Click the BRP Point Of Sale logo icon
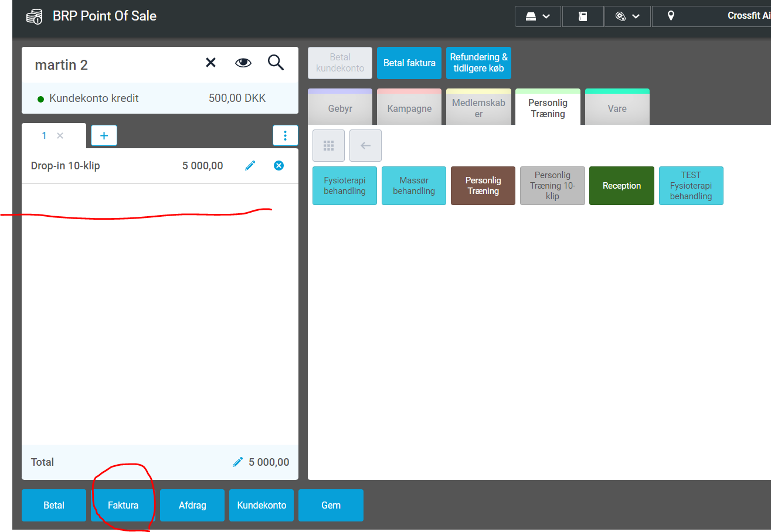 [34, 16]
